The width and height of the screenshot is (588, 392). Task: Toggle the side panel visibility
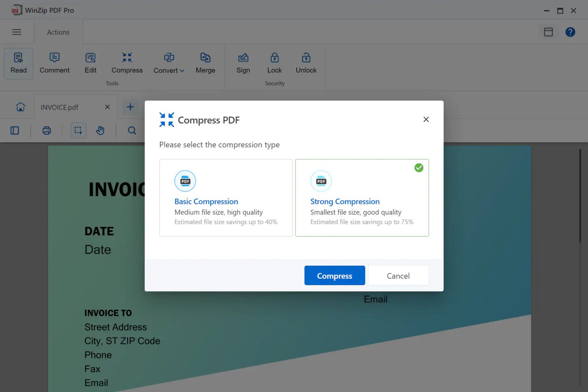(x=15, y=130)
